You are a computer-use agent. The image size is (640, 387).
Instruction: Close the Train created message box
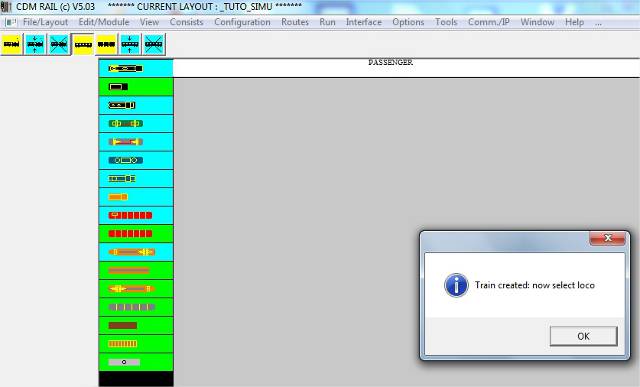click(607, 238)
